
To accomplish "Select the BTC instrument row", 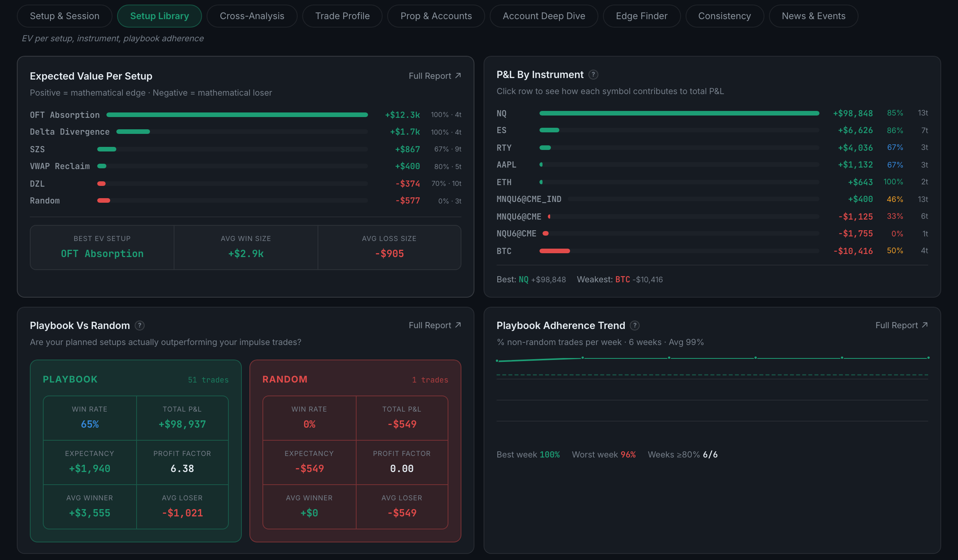I will pyautogui.click(x=712, y=251).
